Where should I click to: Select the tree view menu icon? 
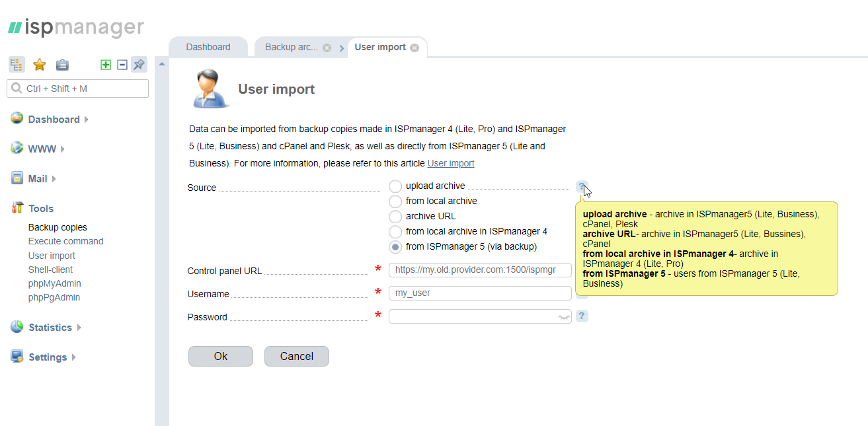coord(17,65)
